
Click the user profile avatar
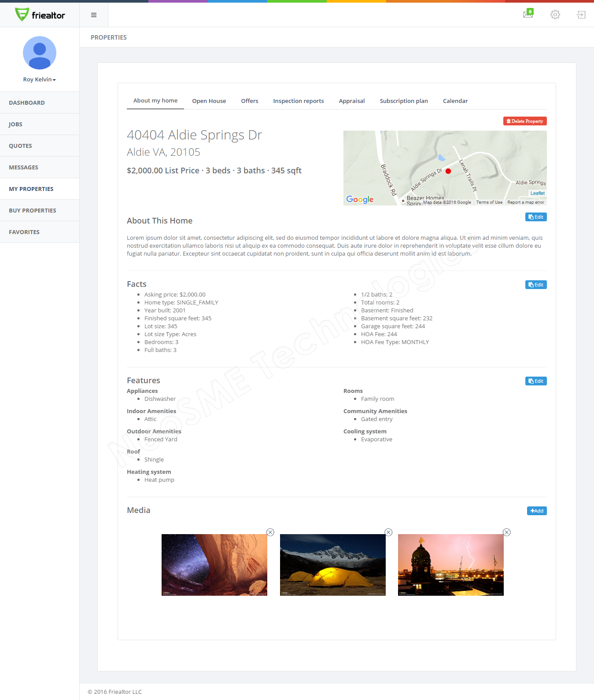tap(40, 53)
